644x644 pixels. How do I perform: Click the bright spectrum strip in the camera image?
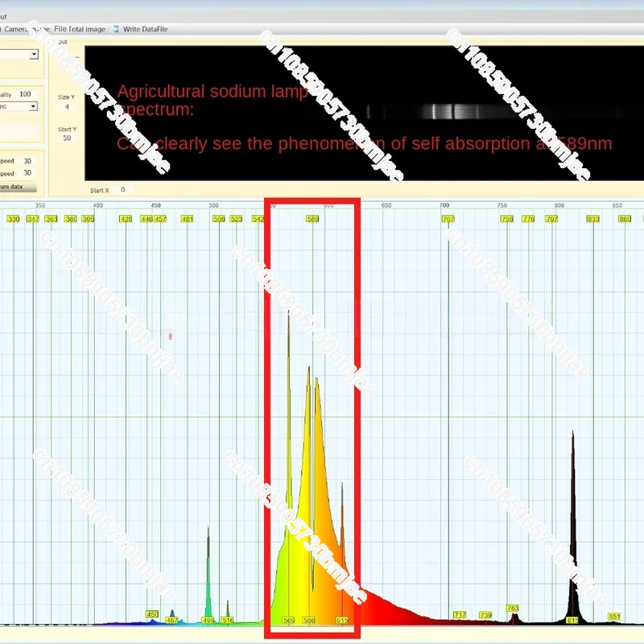[x=456, y=111]
